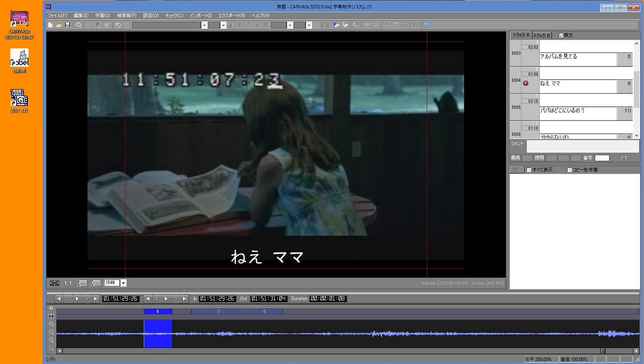Viewport: 644px width, 364px height.
Task: Click the red error icon on subtitle 0004
Action: (x=526, y=83)
